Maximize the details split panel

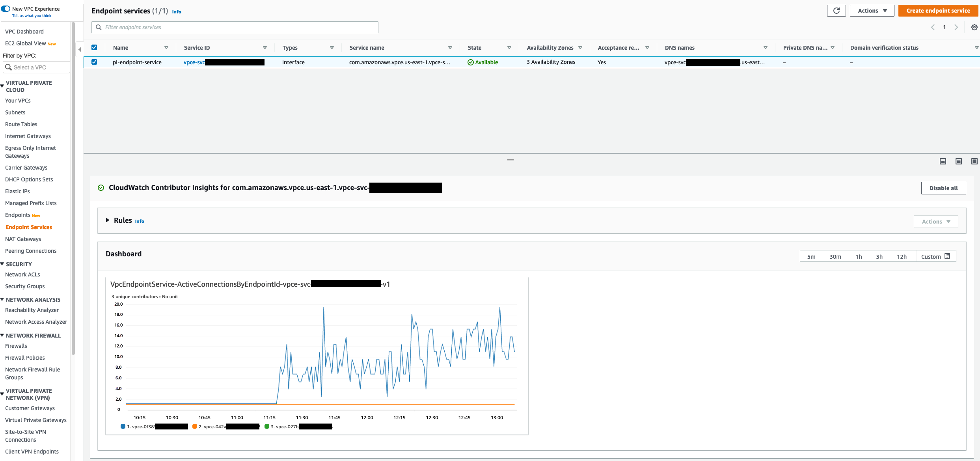coord(974,161)
